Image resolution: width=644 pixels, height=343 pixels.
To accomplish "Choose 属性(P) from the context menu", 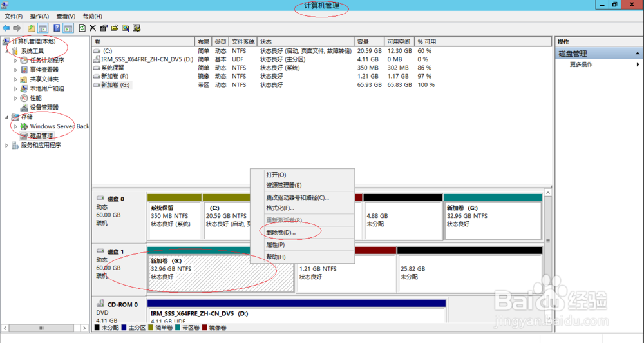I will 302,245.
